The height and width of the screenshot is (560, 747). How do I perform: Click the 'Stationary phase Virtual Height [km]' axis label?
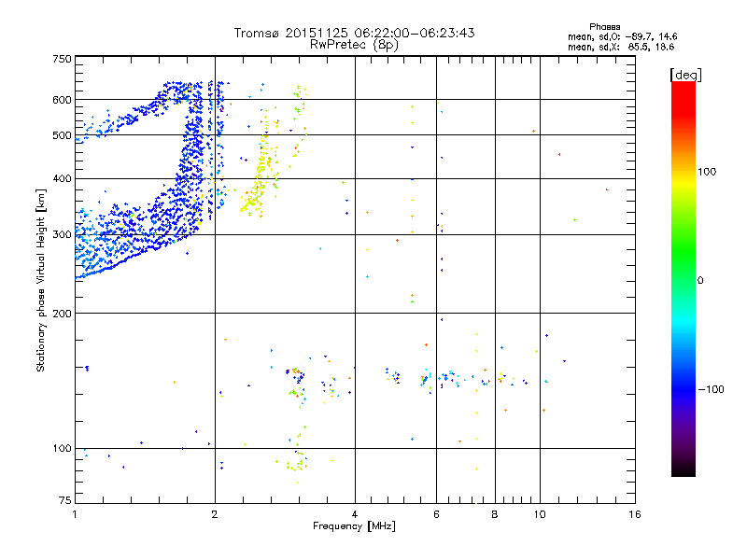tap(41, 281)
